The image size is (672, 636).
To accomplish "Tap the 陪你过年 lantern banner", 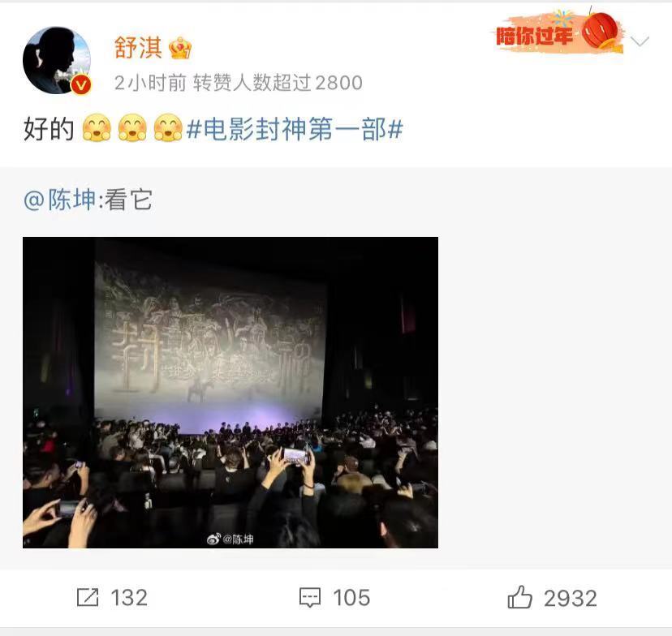I will tap(558, 32).
